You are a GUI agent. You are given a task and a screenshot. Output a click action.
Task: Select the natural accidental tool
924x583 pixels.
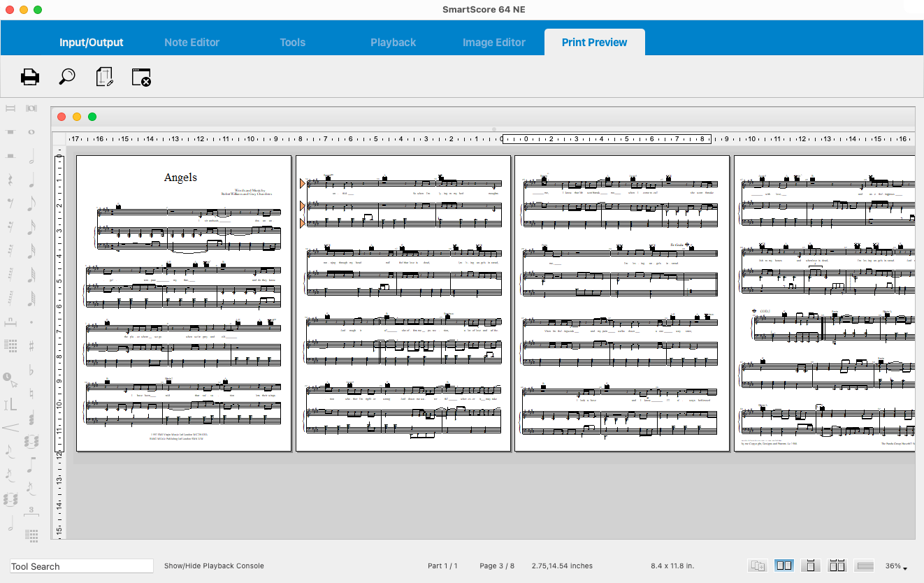point(31,394)
